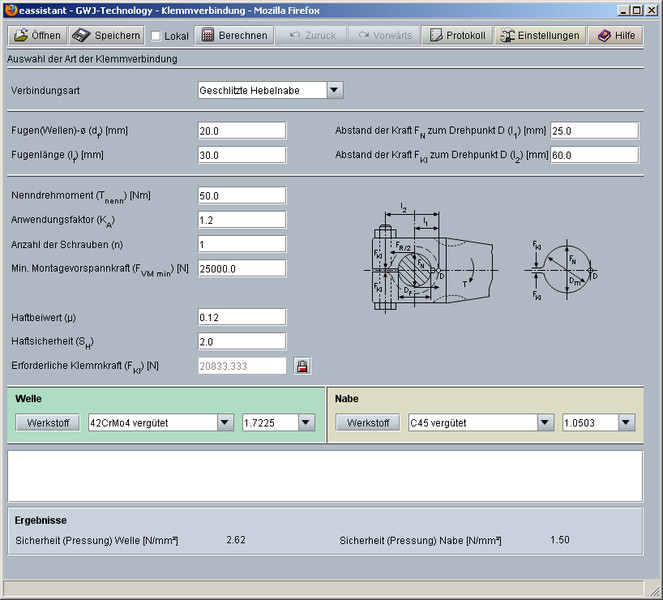Click the red lock icon beside Klemmkraft
663x600 pixels.
tap(301, 366)
